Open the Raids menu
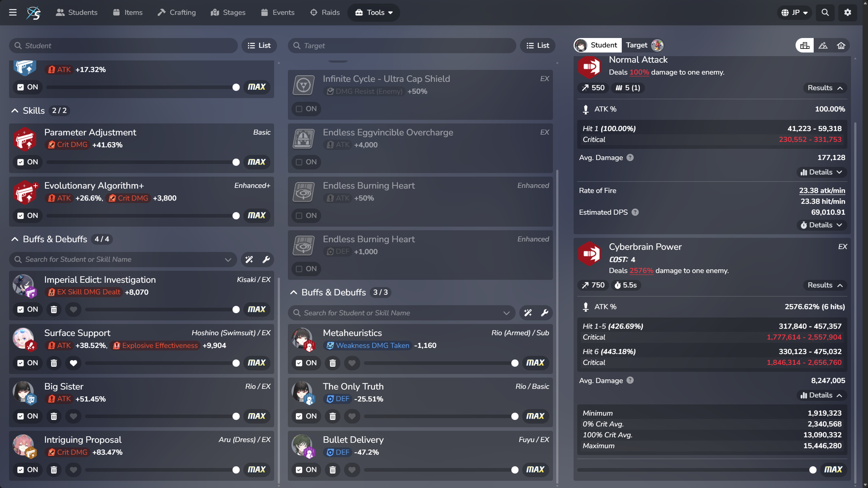 325,13
